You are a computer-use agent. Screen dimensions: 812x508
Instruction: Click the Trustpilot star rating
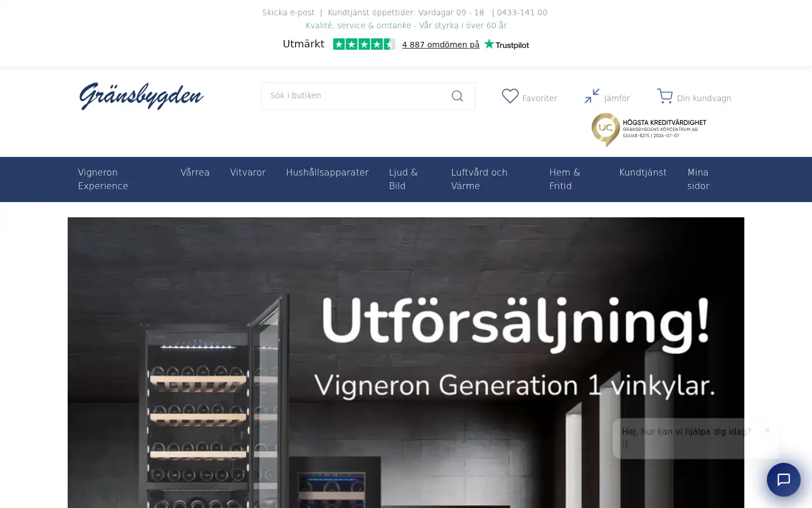point(364,44)
